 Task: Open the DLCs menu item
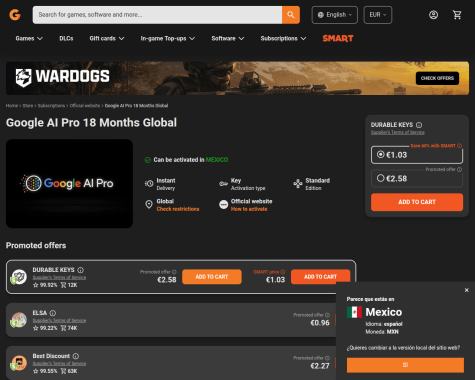(x=66, y=39)
